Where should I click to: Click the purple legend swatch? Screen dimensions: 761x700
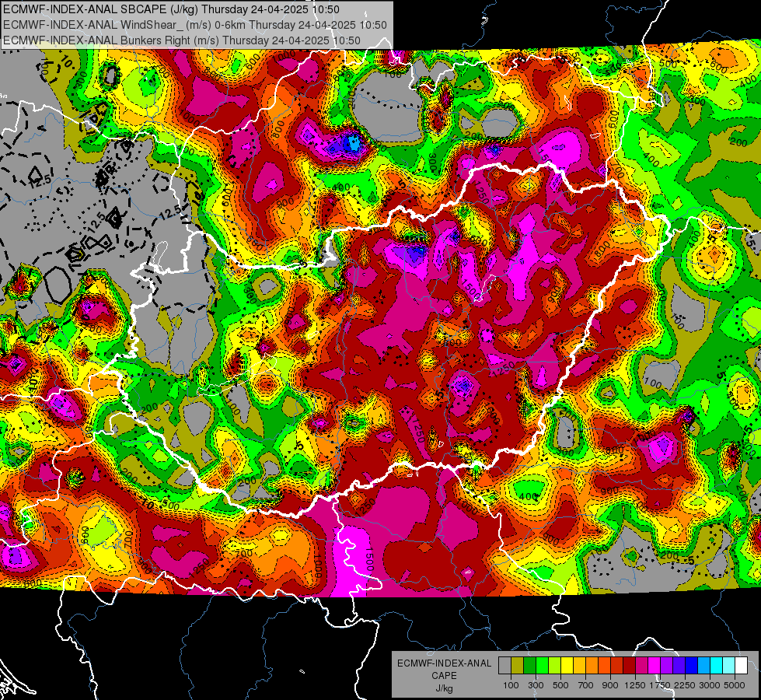(x=666, y=666)
